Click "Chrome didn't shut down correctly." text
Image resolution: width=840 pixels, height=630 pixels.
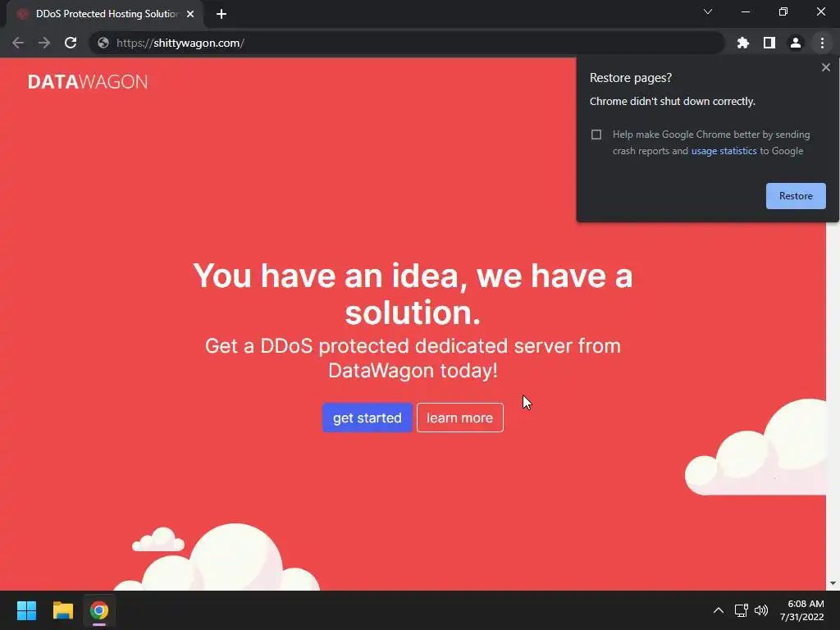[673, 101]
